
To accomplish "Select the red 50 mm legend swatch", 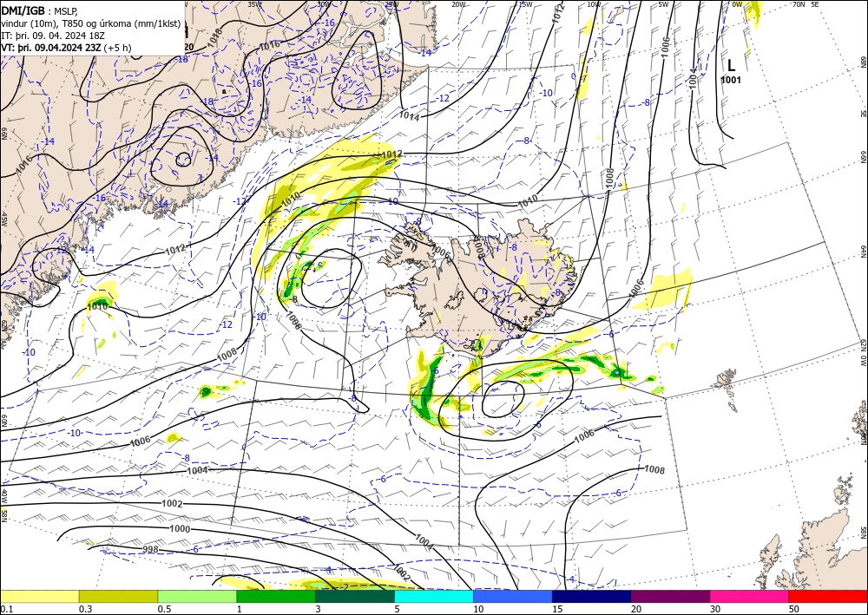I will (828, 596).
